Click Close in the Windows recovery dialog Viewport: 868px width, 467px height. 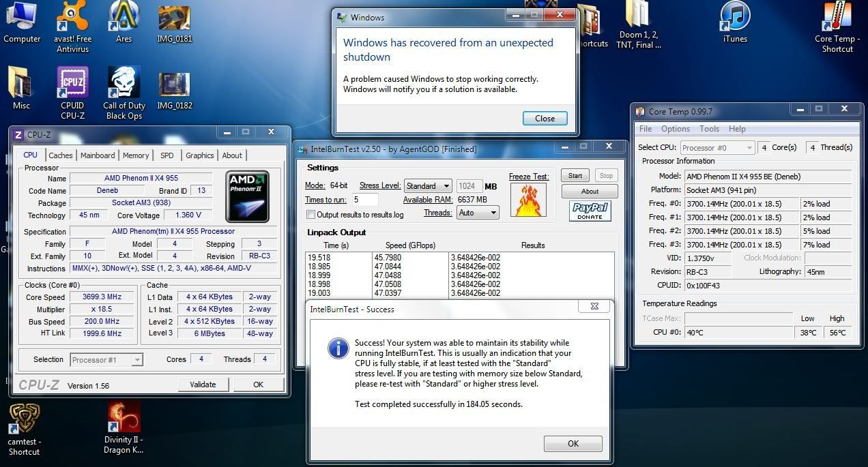click(x=545, y=118)
